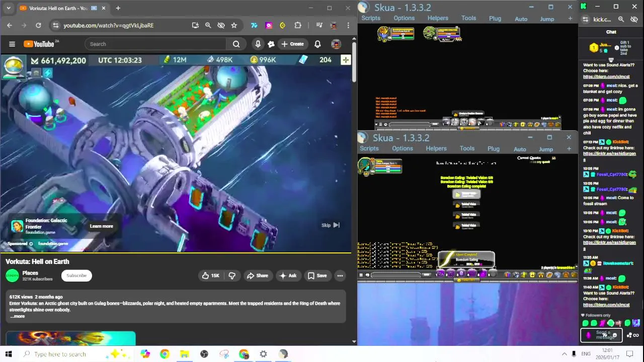Open the Options menu in bottom Skua window
This screenshot has height=362, width=644.
point(403,148)
